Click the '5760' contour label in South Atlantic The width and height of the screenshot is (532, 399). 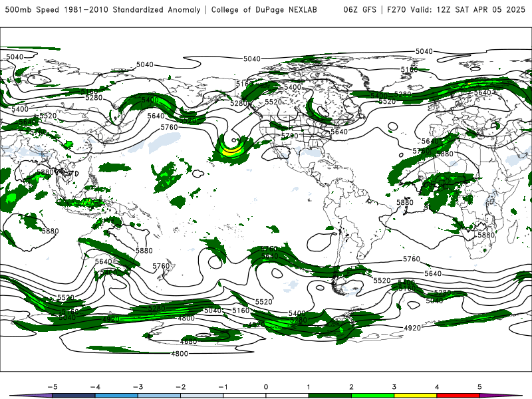click(412, 259)
